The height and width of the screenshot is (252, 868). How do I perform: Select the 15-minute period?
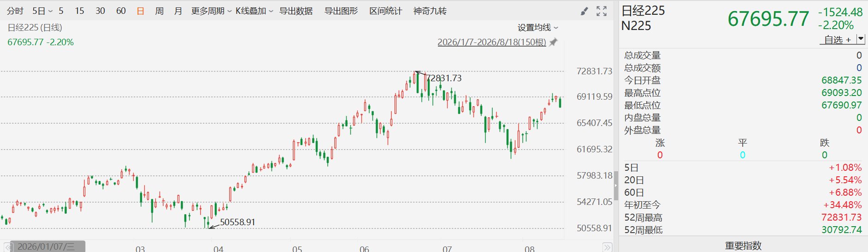[x=79, y=11]
